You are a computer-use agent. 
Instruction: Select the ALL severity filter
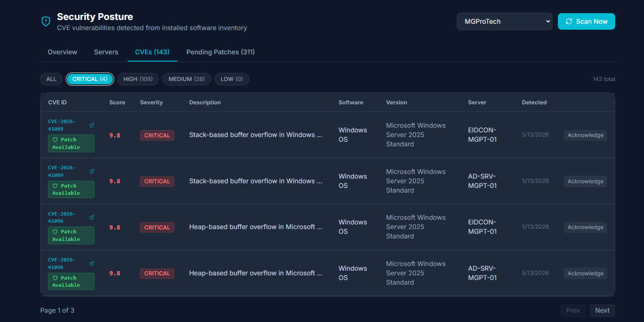click(x=51, y=79)
